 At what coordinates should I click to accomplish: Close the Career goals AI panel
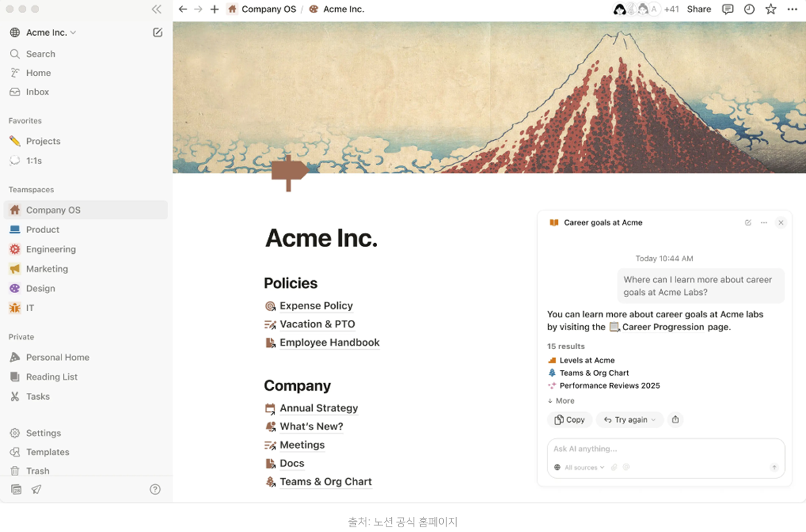(x=781, y=222)
